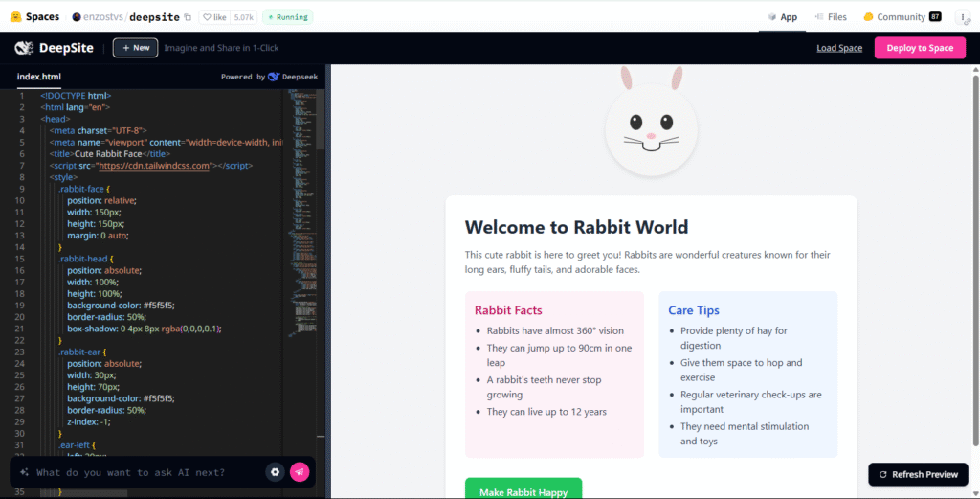Viewport: 980px width, 499px height.
Task: Click 'z-index: -1;' code line
Action: tap(91, 421)
